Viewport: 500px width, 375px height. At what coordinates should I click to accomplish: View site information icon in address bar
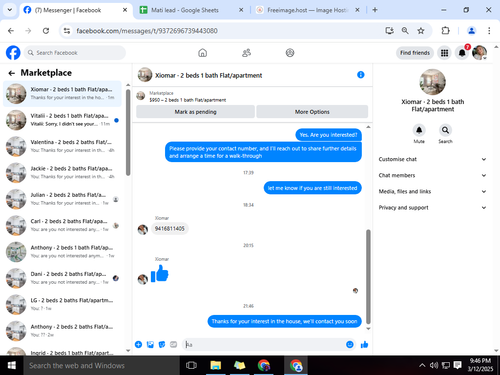click(x=67, y=31)
